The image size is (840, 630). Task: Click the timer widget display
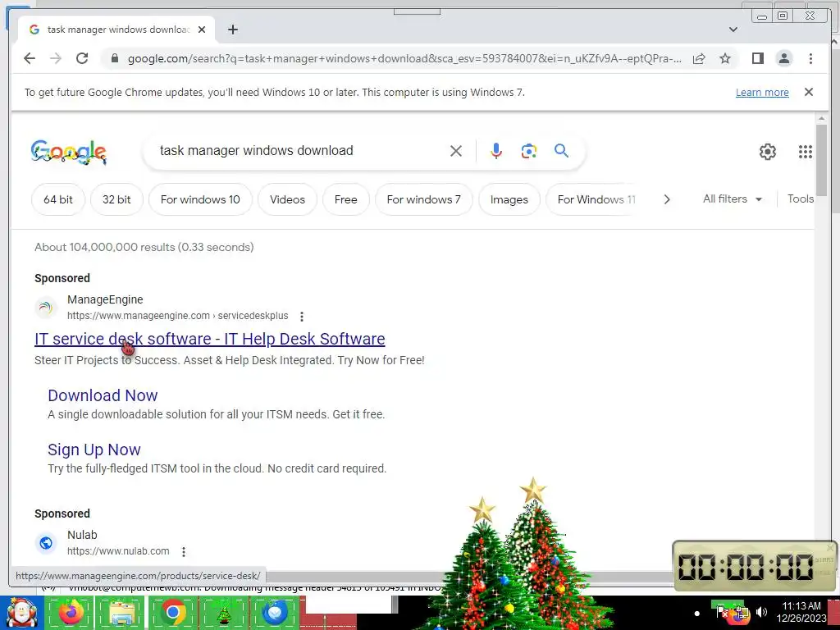(x=746, y=567)
